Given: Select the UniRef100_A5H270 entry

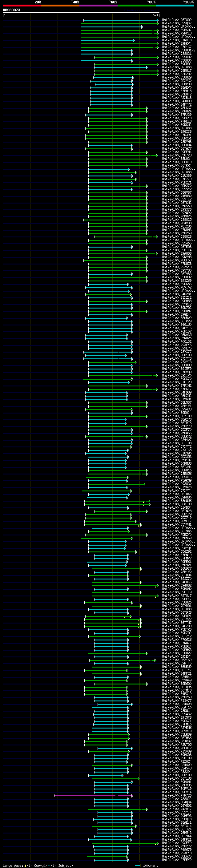Looking at the screenshot, I should tap(177, 186).
